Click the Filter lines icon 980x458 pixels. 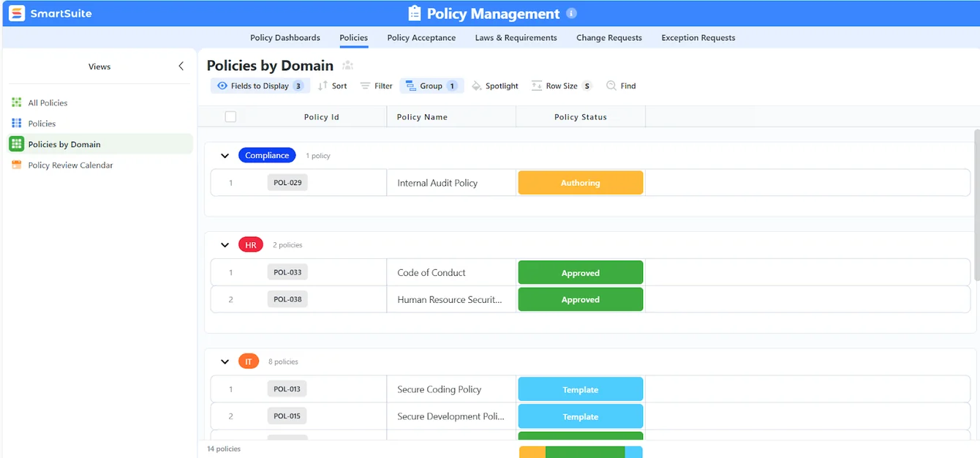365,86
